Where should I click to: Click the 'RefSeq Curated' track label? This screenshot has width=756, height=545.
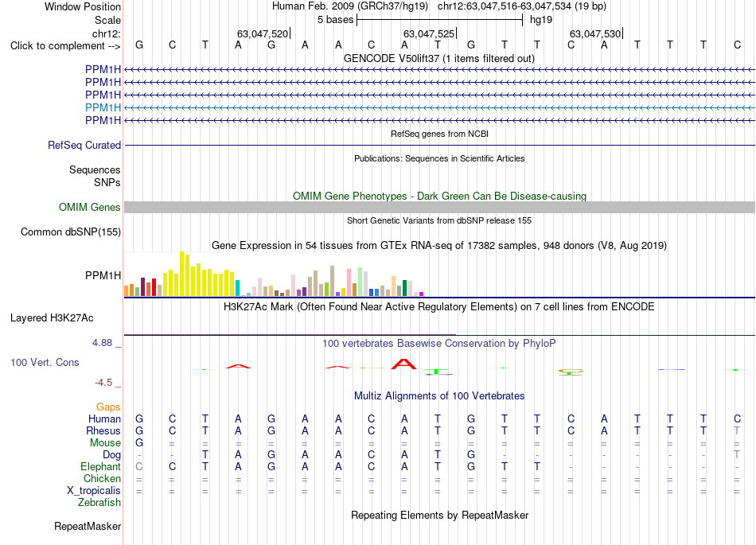tap(84, 146)
